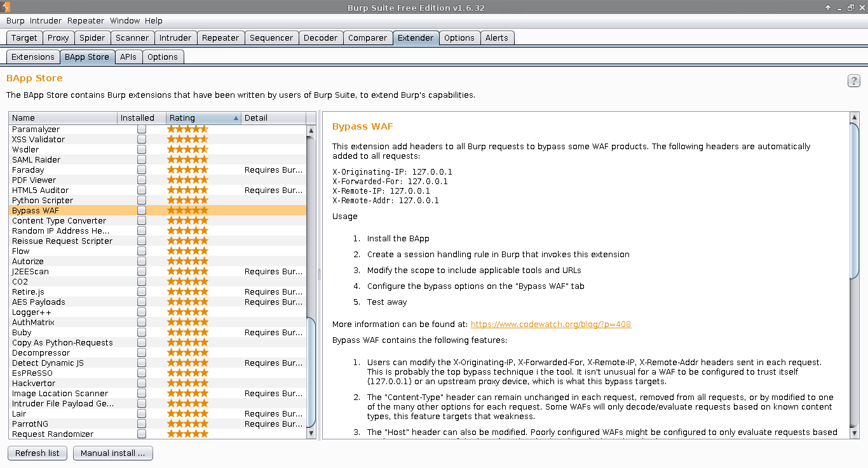
Task: Select the J2EEScan extension row
Action: (x=158, y=271)
